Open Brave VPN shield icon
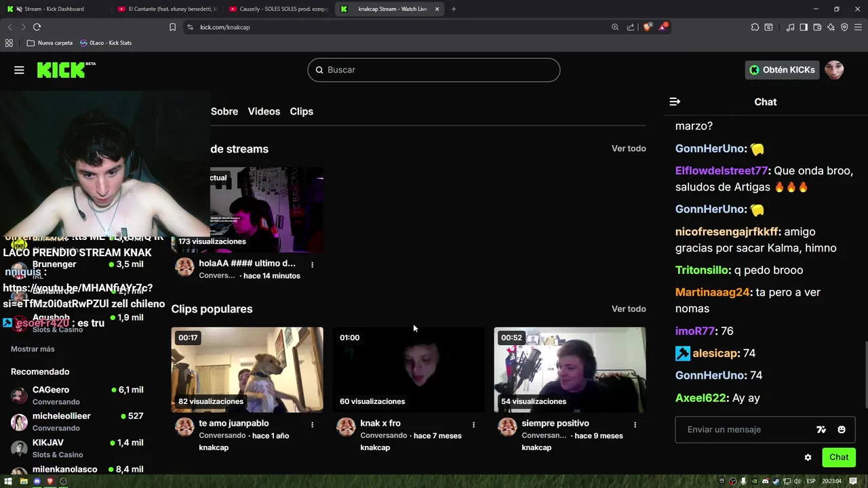The image size is (868, 488). click(x=844, y=27)
